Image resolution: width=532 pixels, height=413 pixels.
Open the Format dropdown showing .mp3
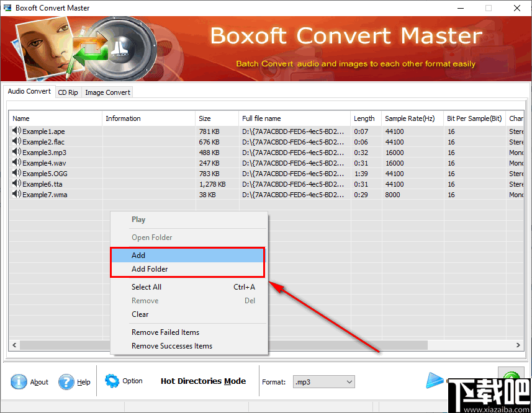point(349,381)
